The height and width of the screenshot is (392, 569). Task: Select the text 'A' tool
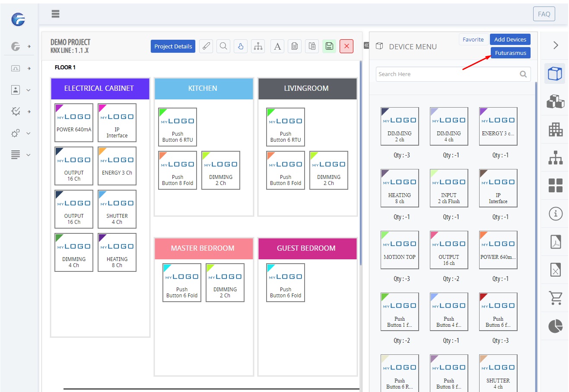coord(277,46)
